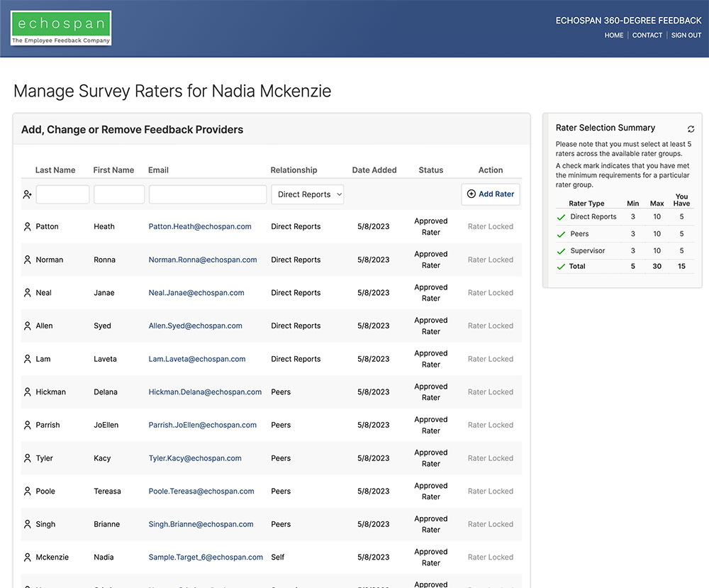Click the Relationship column header
Viewport: 709px width, 588px height.
click(294, 170)
